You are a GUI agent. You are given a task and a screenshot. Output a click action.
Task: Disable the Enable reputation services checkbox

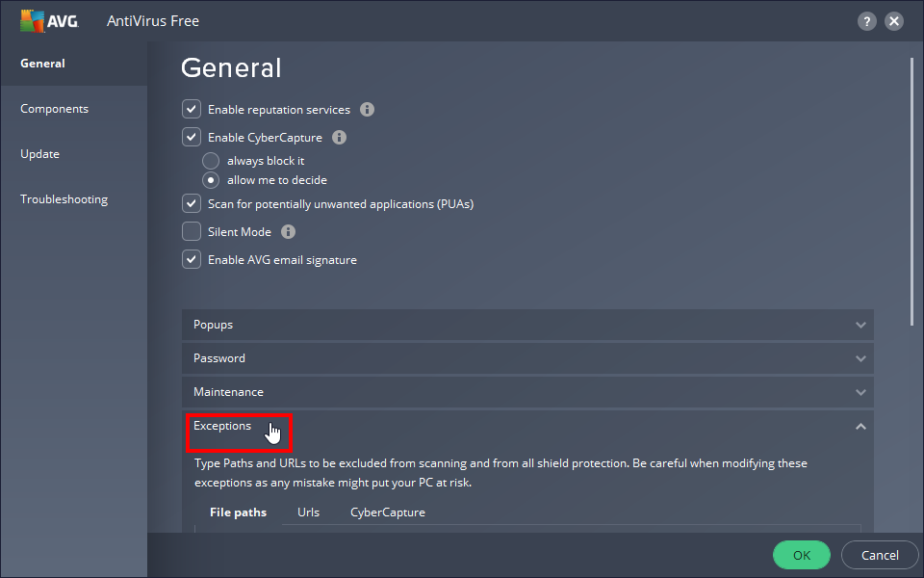coord(192,110)
